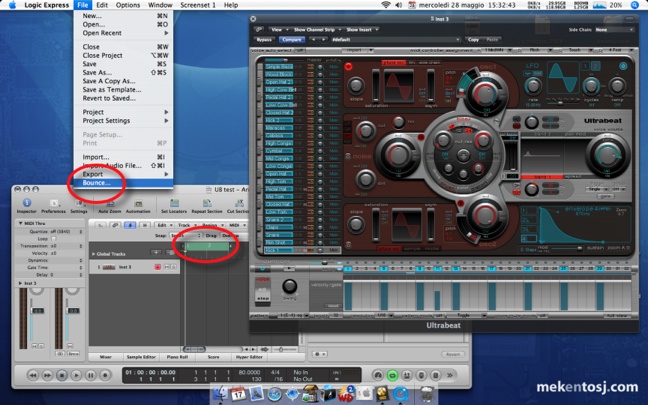Viewport: 648px width, 405px height.
Task: Fast forward using the transport button
Action: tap(47, 375)
